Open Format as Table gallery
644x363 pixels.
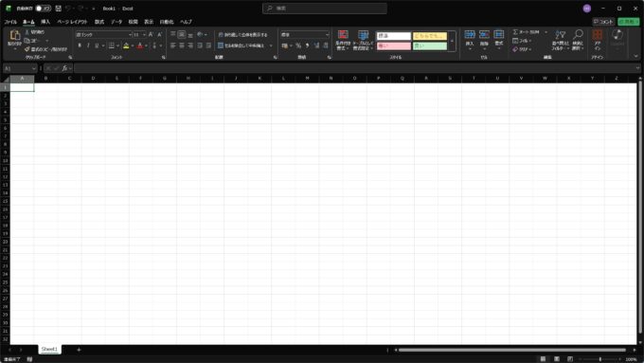pos(363,41)
